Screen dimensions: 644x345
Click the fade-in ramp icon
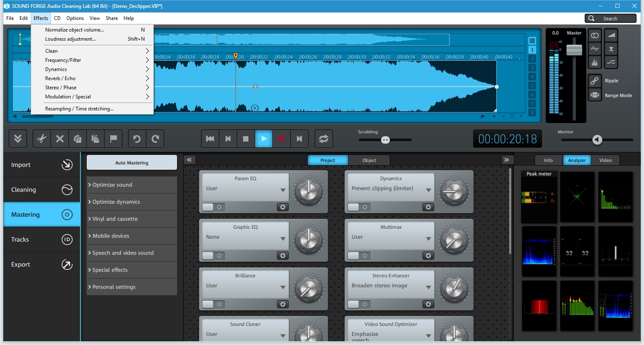click(611, 35)
